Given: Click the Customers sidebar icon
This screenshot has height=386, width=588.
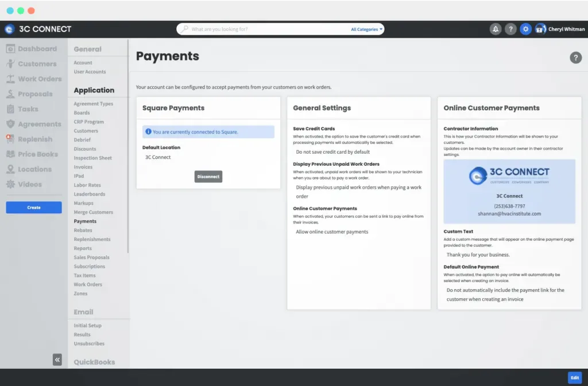Looking at the screenshot, I should tap(10, 64).
